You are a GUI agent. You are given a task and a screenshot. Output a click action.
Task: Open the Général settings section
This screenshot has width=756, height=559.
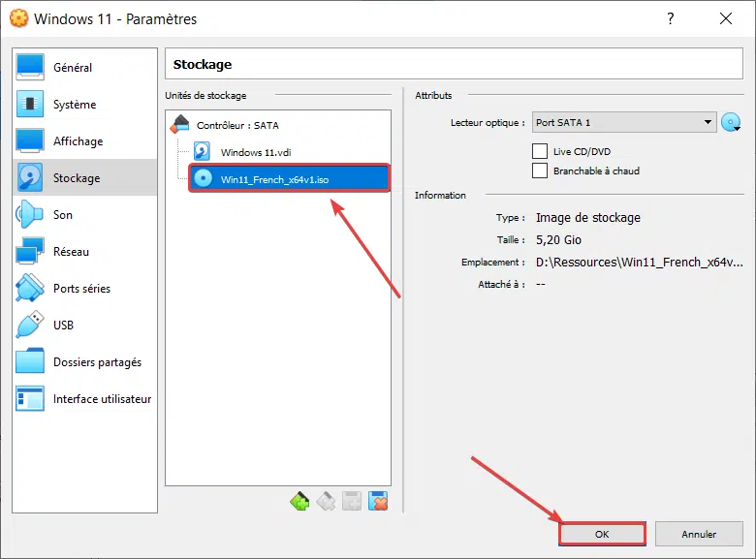[x=73, y=68]
